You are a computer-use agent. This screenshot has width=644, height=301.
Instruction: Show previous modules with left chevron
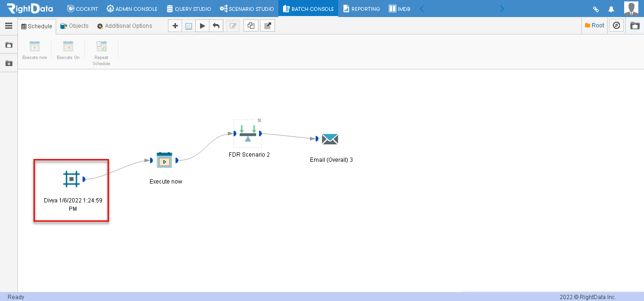pos(422,8)
